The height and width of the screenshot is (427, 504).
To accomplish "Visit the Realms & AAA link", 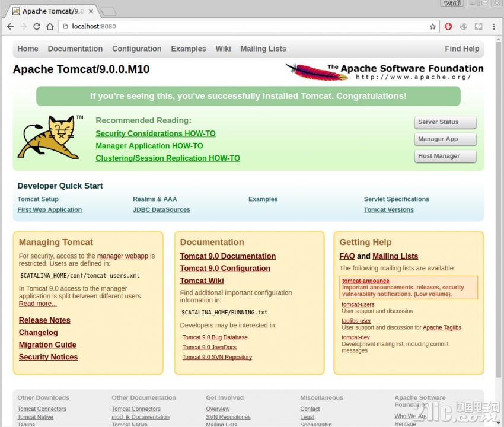I will (155, 199).
